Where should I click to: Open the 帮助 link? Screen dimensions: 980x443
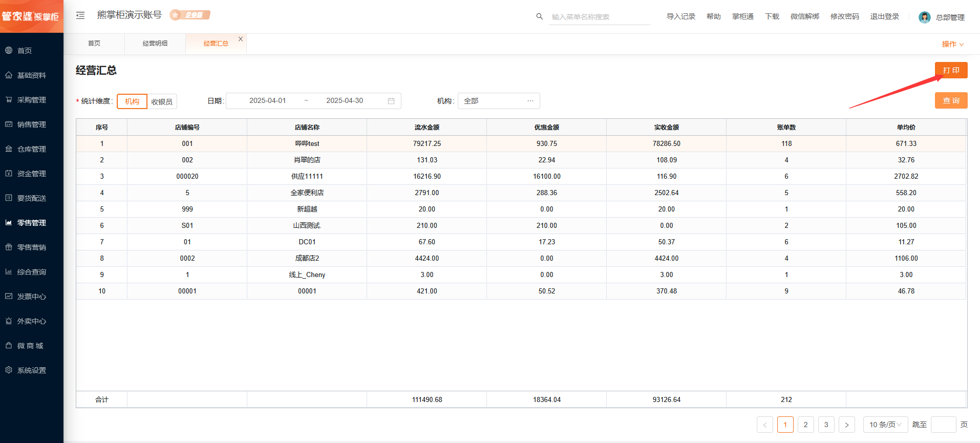coord(713,16)
